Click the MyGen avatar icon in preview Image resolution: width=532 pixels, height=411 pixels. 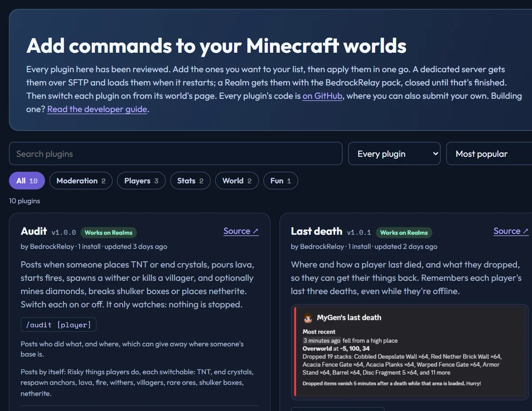coord(308,318)
